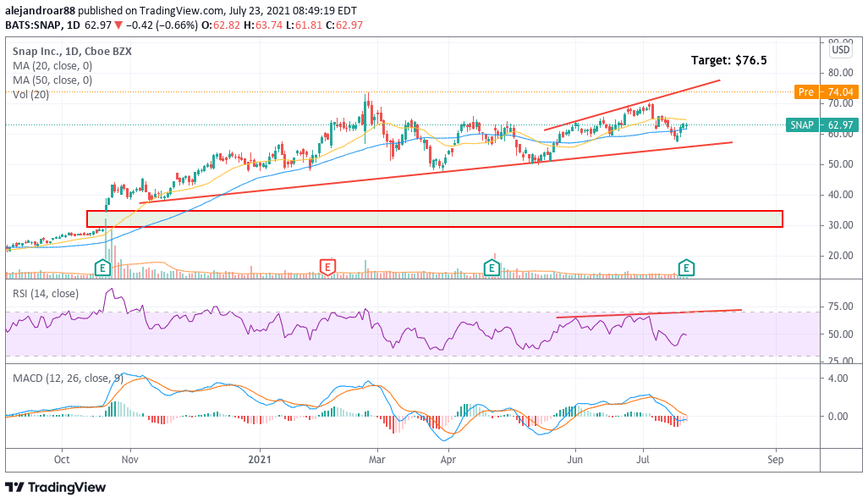
Task: Open the RSI (14, close) indicator legend
Action: pyautogui.click(x=46, y=294)
